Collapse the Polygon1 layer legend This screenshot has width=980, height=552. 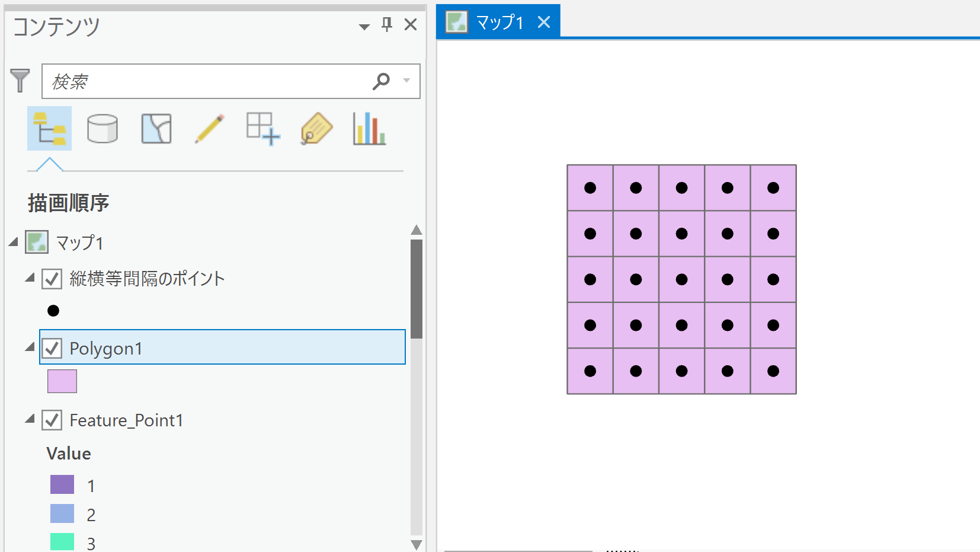(30, 347)
